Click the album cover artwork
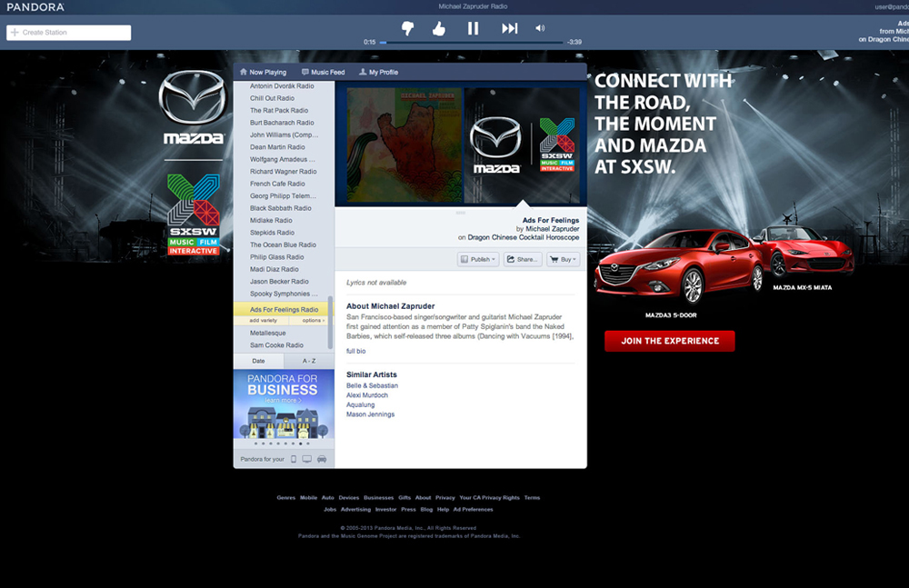909x588 pixels. [x=405, y=145]
